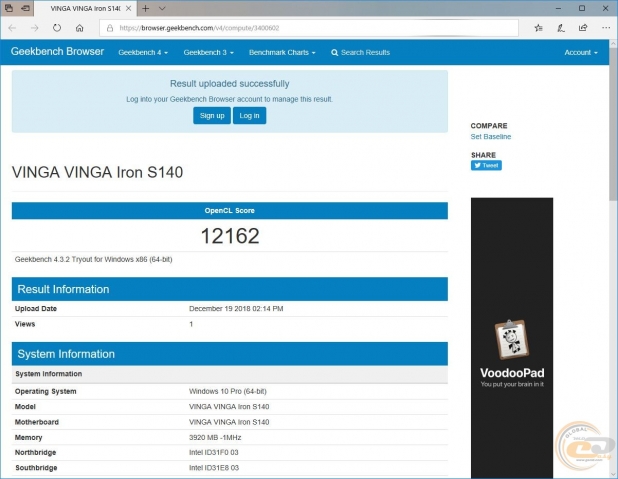Click the Views count value
The image size is (618, 479).
tap(191, 324)
